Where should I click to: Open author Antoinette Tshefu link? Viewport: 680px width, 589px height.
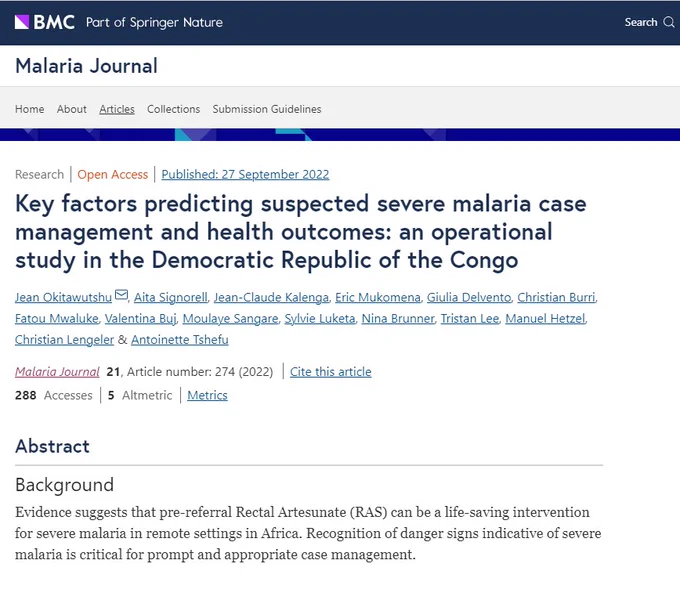[180, 340]
